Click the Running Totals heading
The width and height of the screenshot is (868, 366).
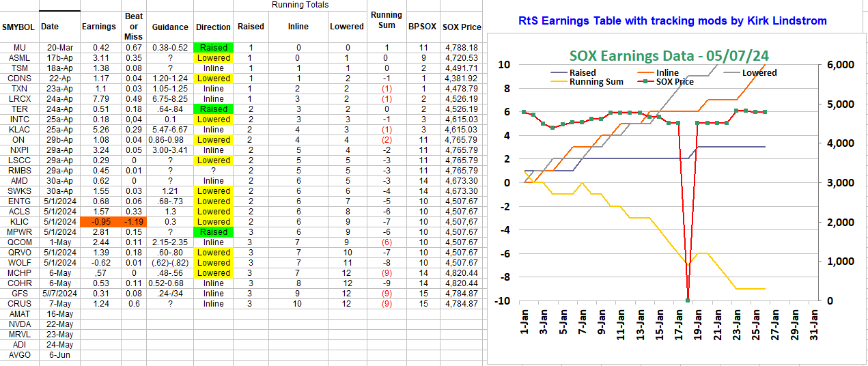click(300, 5)
